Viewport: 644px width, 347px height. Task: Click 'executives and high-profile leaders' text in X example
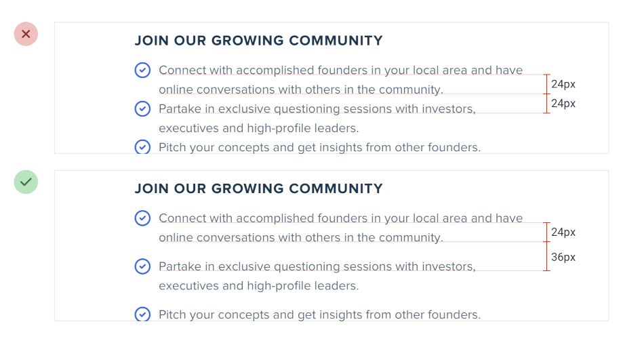tap(258, 128)
